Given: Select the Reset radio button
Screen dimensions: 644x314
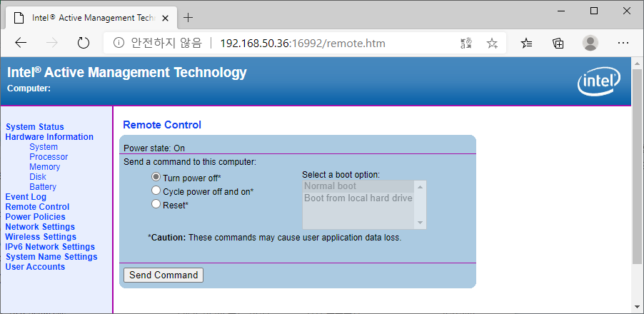Looking at the screenshot, I should (156, 204).
